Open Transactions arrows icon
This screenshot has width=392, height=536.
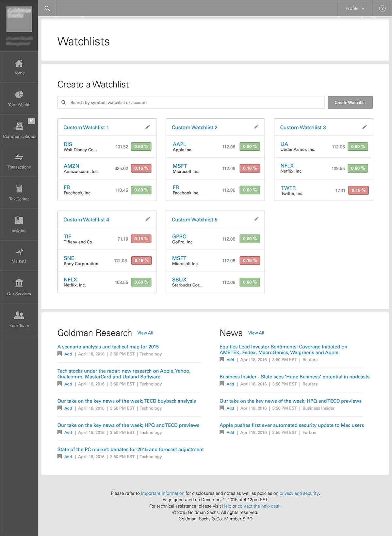click(19, 157)
